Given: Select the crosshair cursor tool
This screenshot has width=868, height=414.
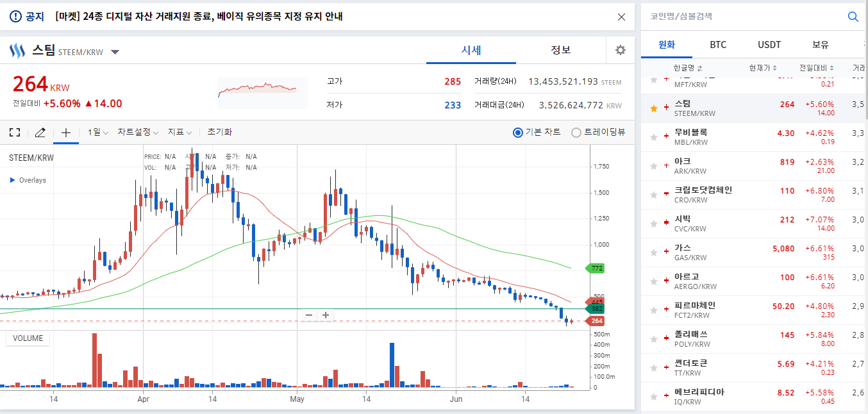Looking at the screenshot, I should coord(65,132).
